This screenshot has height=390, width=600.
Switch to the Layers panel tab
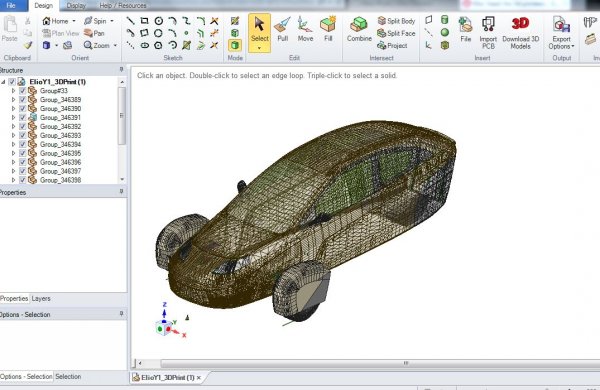(41, 299)
